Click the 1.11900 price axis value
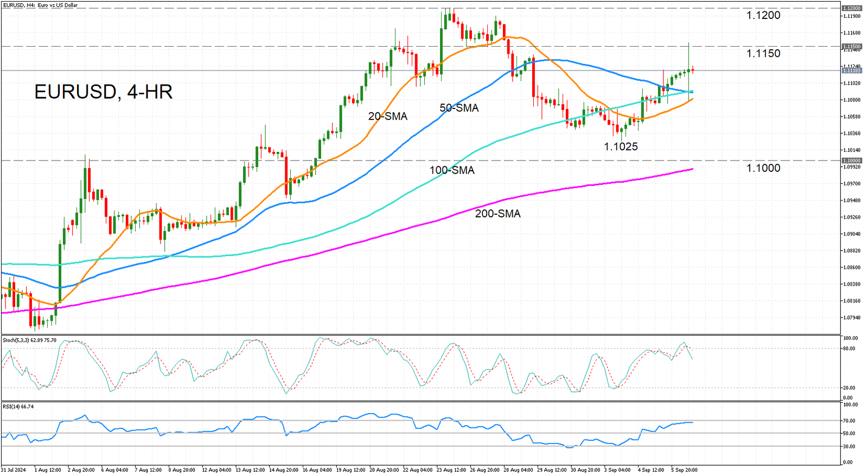Image resolution: width=868 pixels, height=476 pixels. tap(852, 16)
